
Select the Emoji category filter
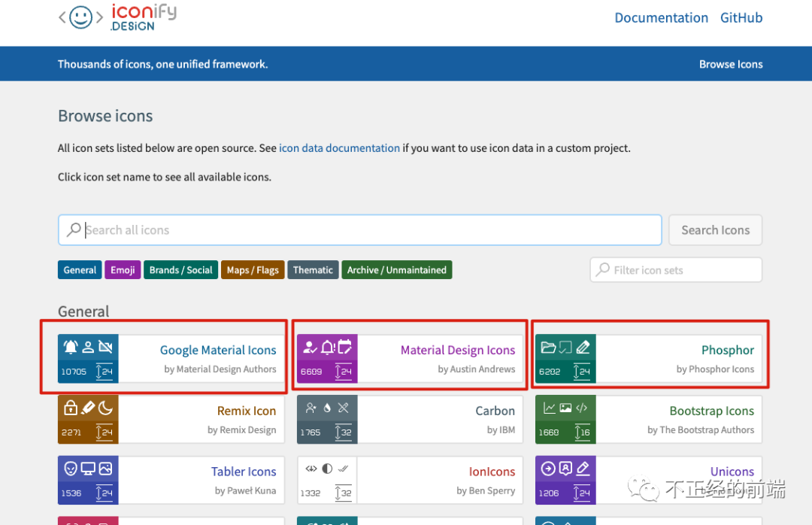click(x=123, y=270)
